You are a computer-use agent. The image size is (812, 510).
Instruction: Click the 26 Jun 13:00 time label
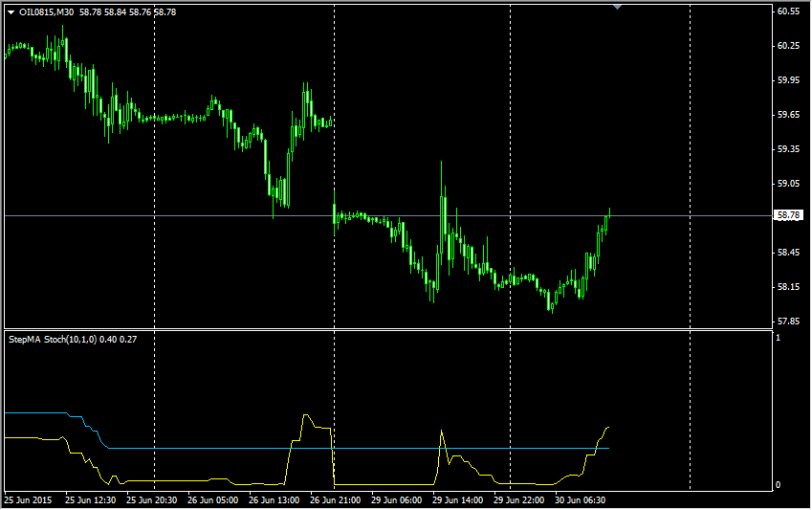(274, 500)
